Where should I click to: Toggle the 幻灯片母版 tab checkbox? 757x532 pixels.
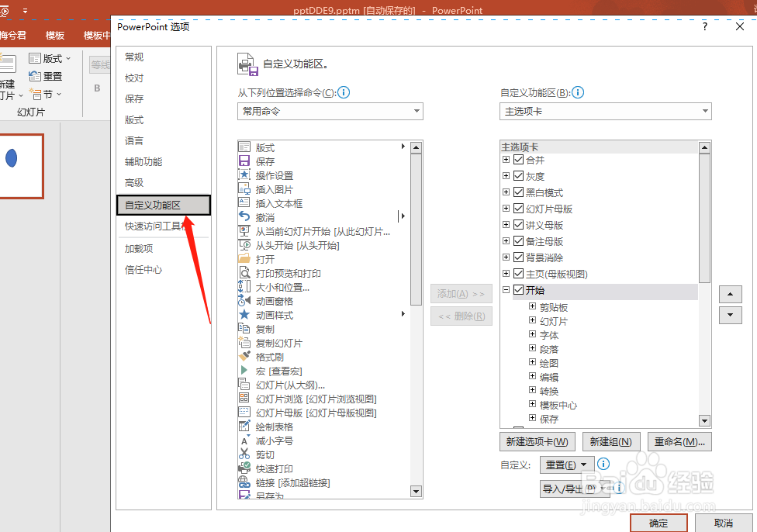pos(519,208)
